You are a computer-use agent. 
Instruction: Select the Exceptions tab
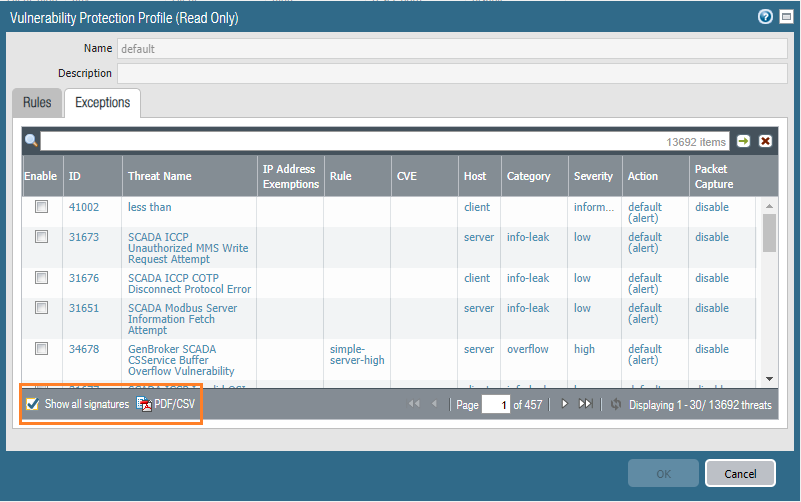click(102, 102)
